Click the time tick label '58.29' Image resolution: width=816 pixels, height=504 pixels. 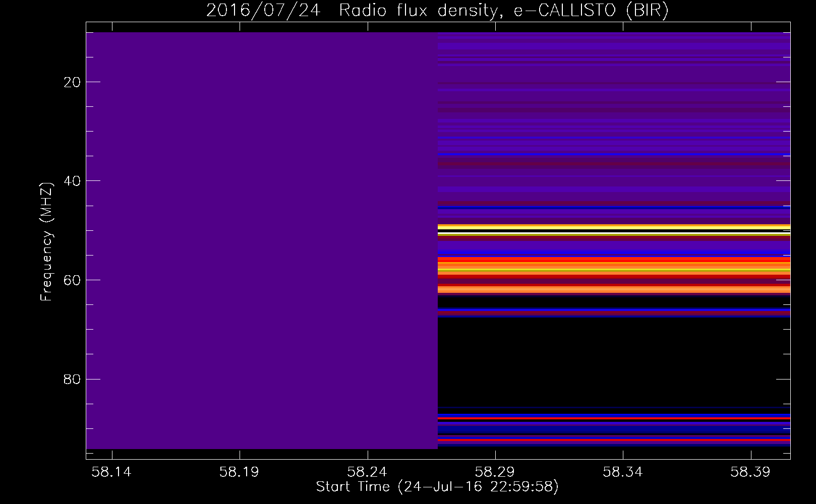[x=495, y=472]
